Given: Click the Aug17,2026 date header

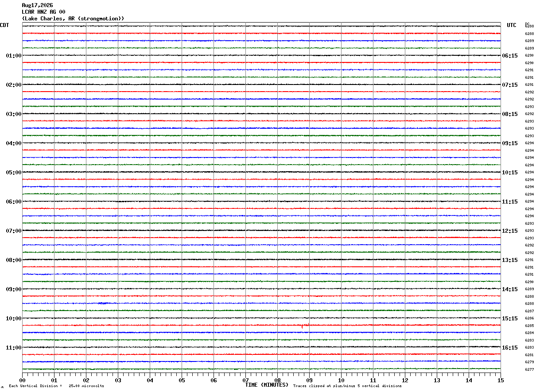Looking at the screenshot, I should (x=38, y=5).
